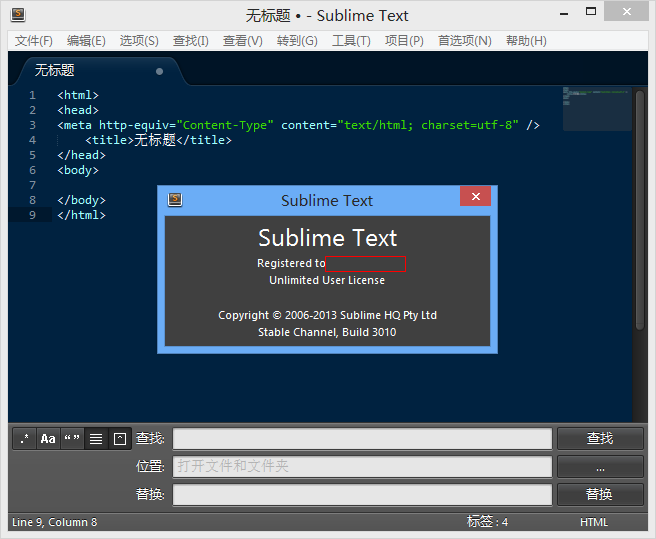Open the HTML syntax selector in status bar
This screenshot has height=539, width=656.
point(594,522)
